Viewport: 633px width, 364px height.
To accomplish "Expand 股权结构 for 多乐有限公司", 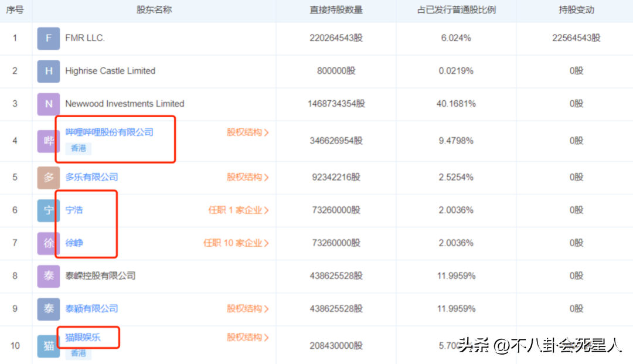I will (247, 177).
